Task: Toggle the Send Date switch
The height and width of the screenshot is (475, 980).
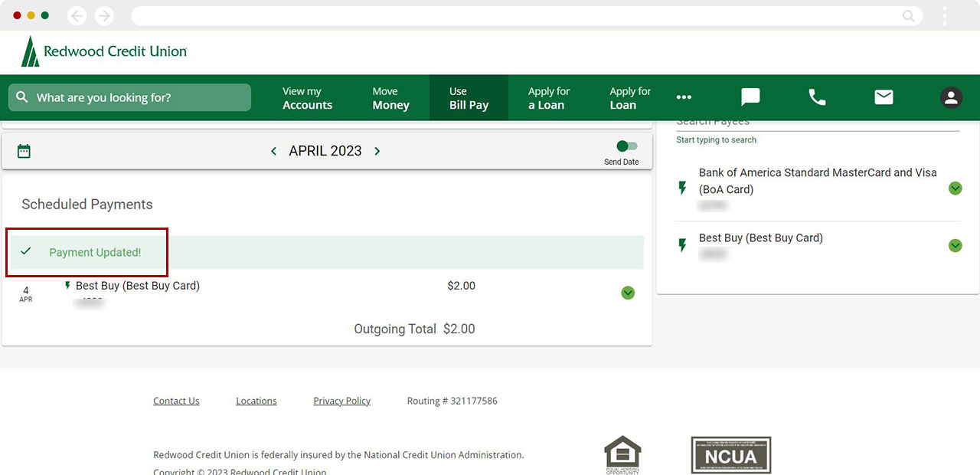Action: (x=626, y=146)
